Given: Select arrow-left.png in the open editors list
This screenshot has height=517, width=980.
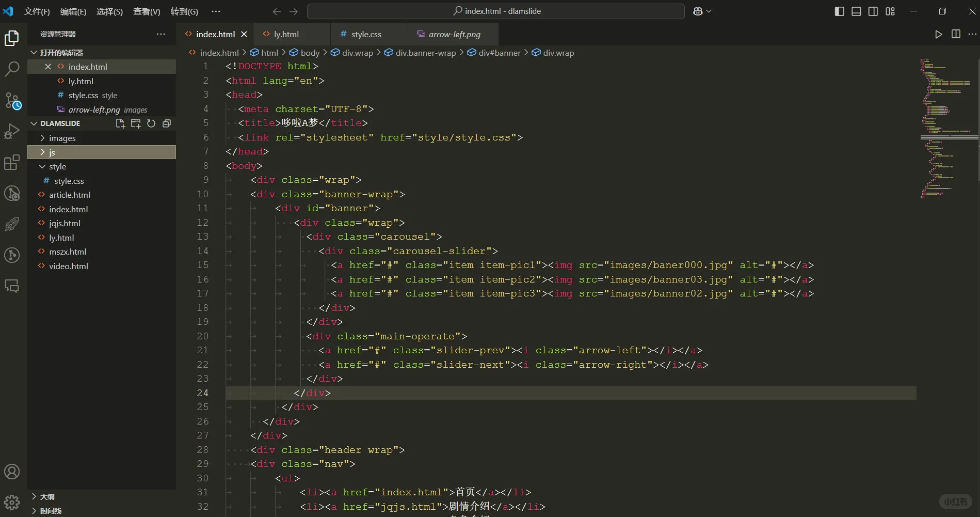Looking at the screenshot, I should click(x=102, y=109).
